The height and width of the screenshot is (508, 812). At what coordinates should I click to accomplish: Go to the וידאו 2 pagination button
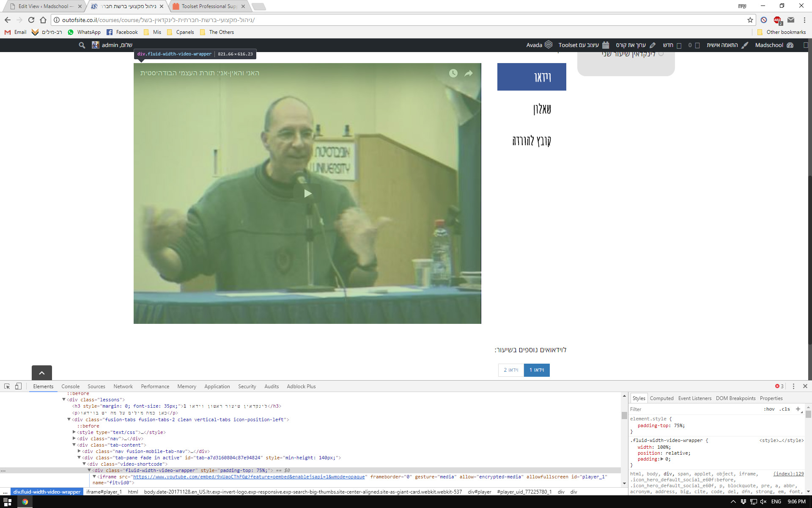pyautogui.click(x=511, y=370)
